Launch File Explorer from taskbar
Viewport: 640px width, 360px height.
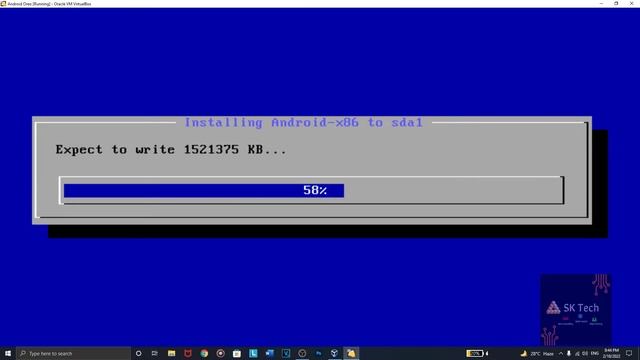[x=171, y=353]
